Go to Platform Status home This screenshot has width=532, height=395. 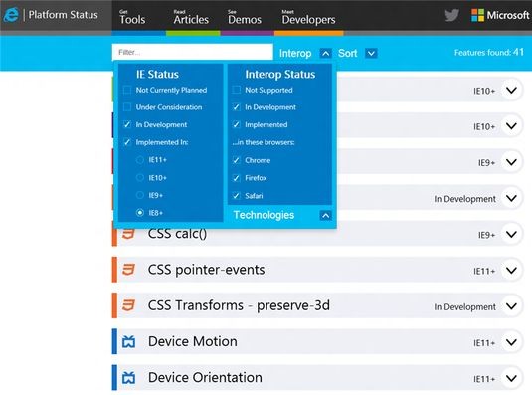pos(63,15)
